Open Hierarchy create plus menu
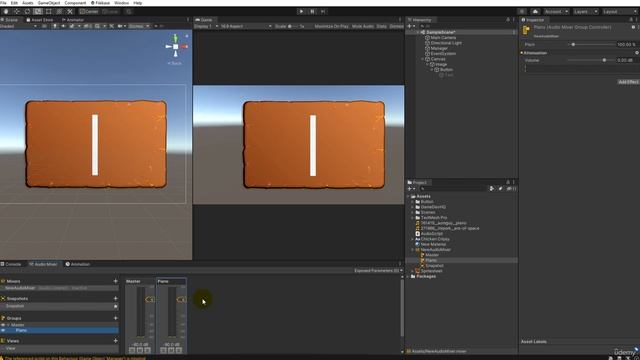Screen dimensions: 640x360 (x=411, y=26)
